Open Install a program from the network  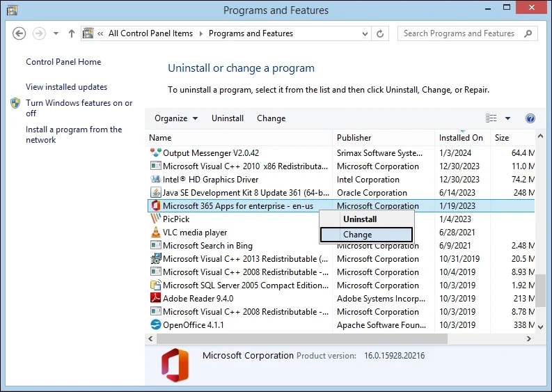pos(74,134)
